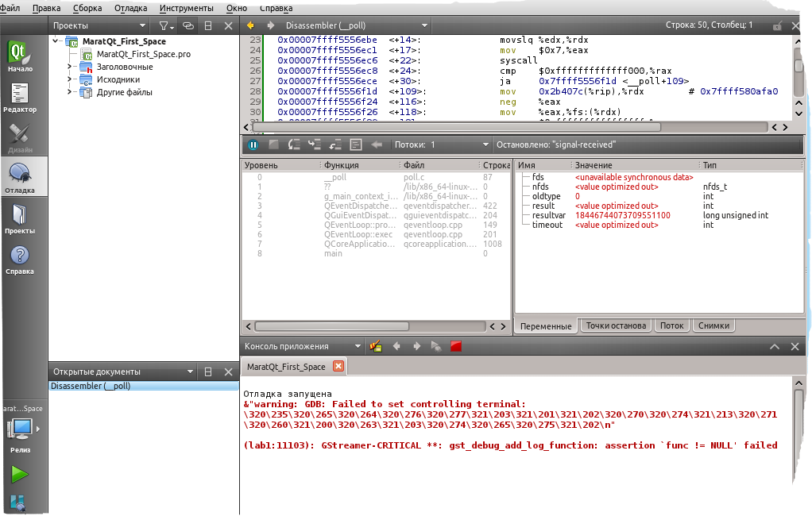Expand the Другие файлы folder
This screenshot has width=812, height=516.
tap(69, 92)
